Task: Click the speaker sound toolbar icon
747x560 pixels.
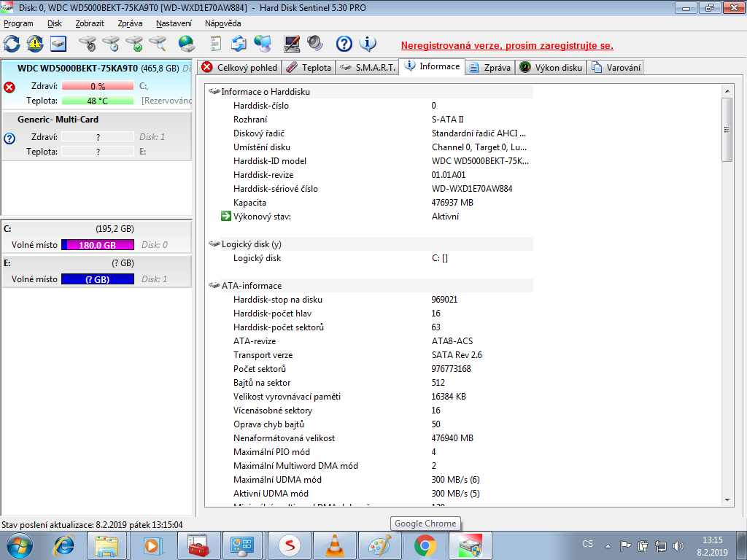Action: point(315,43)
